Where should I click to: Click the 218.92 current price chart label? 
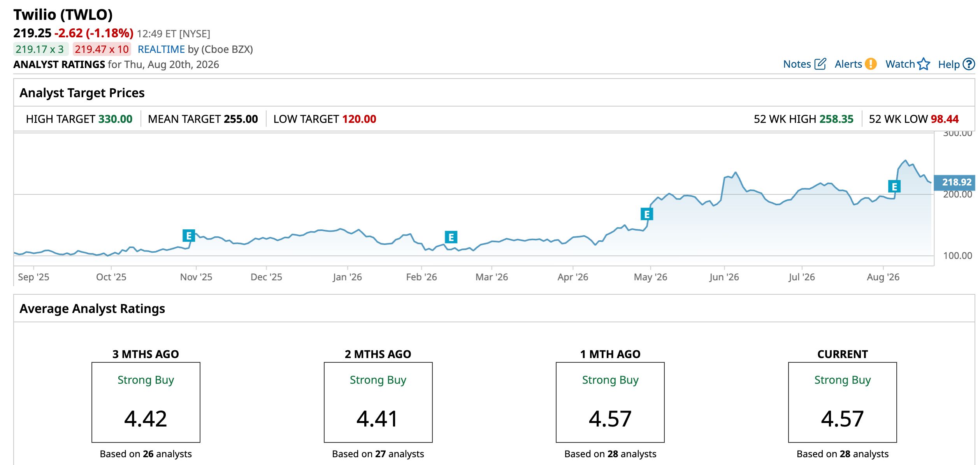click(954, 182)
